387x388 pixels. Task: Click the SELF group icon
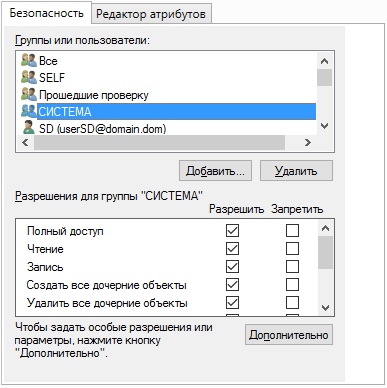(29, 77)
